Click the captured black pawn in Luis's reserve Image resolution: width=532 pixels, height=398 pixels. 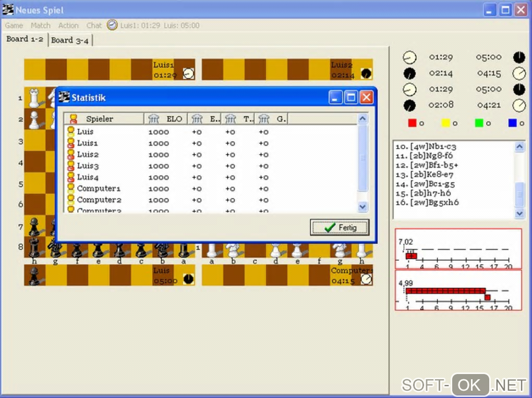coord(34,275)
